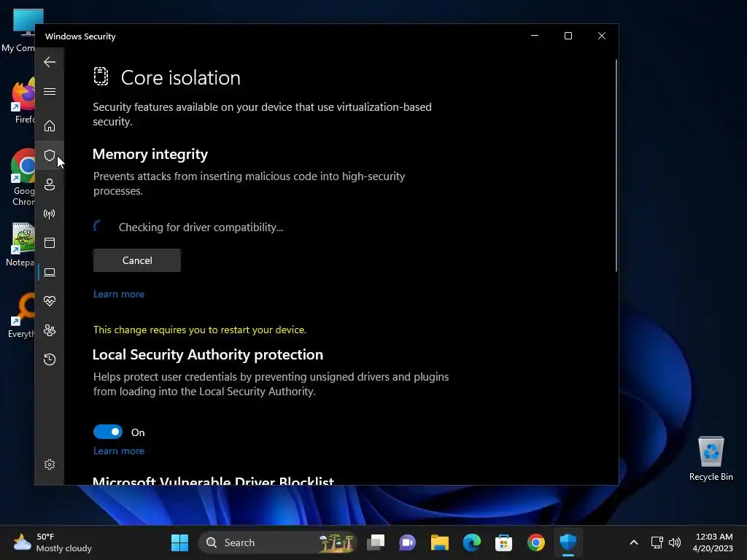Viewport: 747px width, 560px height.
Task: Cancel the driver compatibility check
Action: pos(137,260)
